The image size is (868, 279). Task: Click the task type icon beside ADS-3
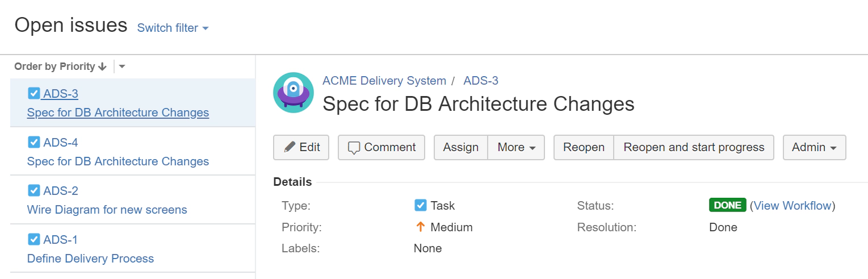coord(34,93)
